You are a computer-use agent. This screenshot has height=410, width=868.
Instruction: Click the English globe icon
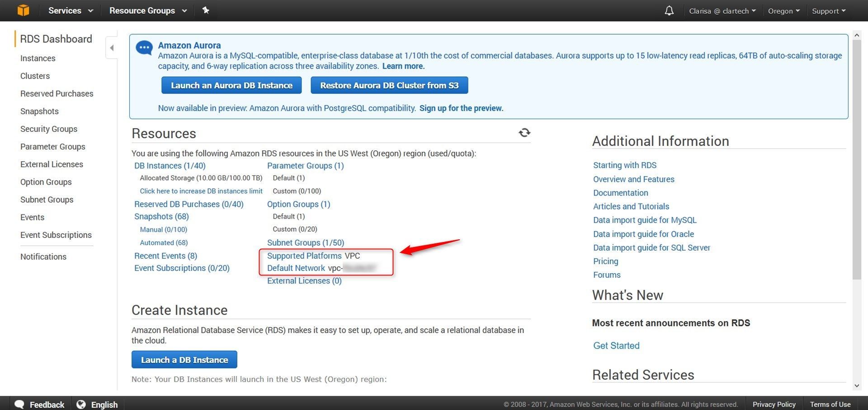81,404
